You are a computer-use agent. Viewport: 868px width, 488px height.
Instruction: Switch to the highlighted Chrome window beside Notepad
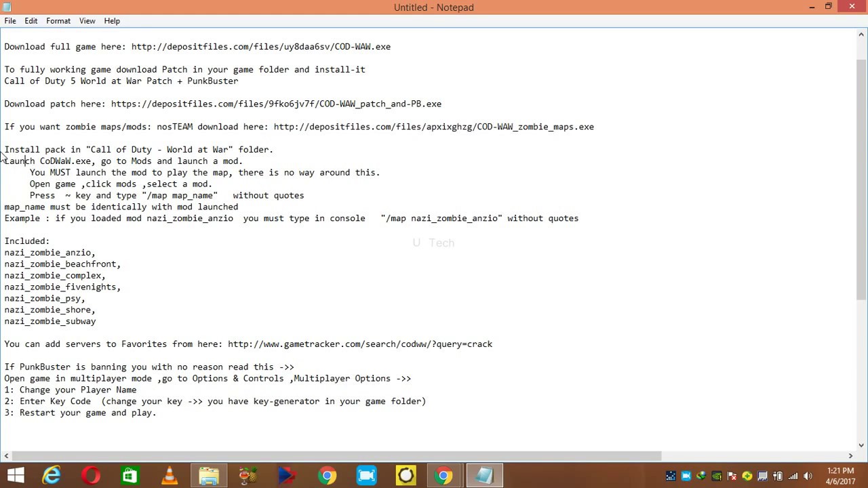point(444,476)
